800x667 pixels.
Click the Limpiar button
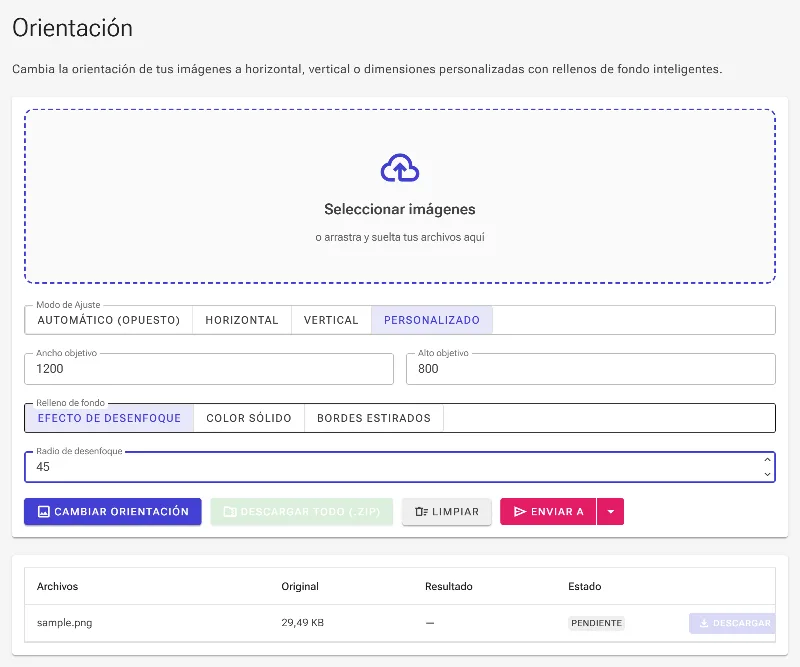446,511
